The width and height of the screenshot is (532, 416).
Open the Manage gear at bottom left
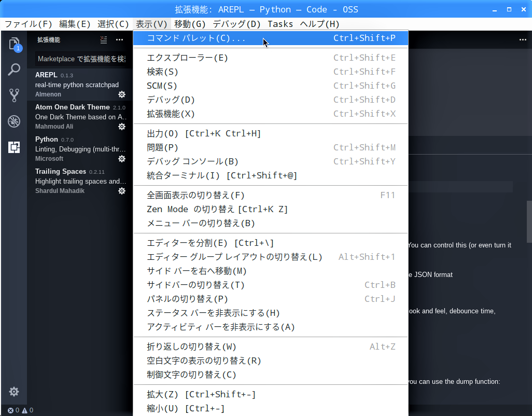point(14,392)
